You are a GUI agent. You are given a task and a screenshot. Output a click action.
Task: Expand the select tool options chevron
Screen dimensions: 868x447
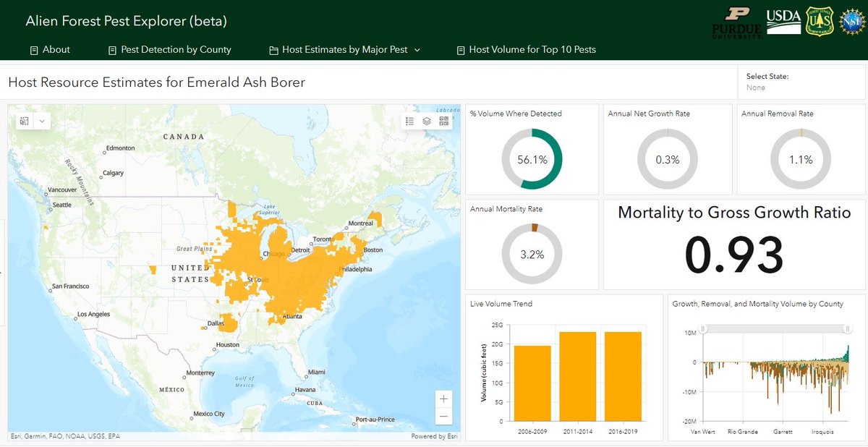[x=42, y=121]
